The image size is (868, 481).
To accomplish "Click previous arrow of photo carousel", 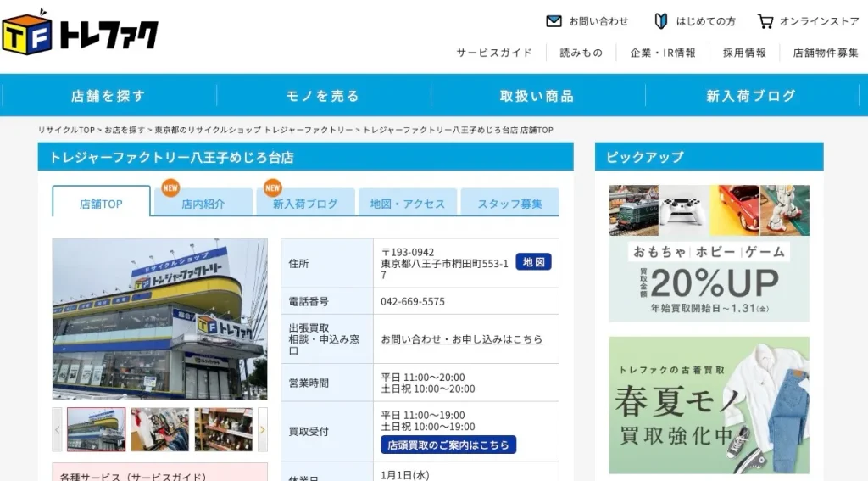I will [x=57, y=429].
